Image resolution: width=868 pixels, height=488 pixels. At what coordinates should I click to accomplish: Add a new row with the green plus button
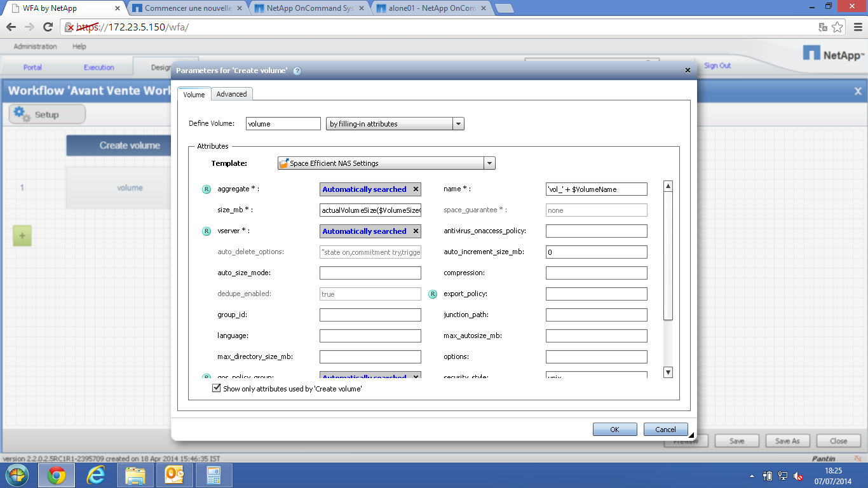(x=22, y=236)
